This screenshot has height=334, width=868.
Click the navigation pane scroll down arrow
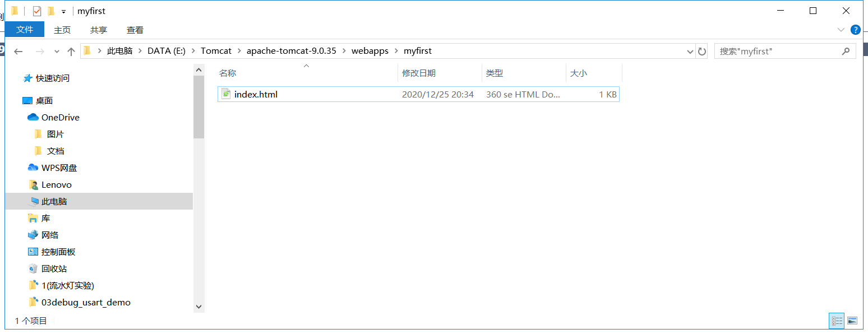(198, 307)
